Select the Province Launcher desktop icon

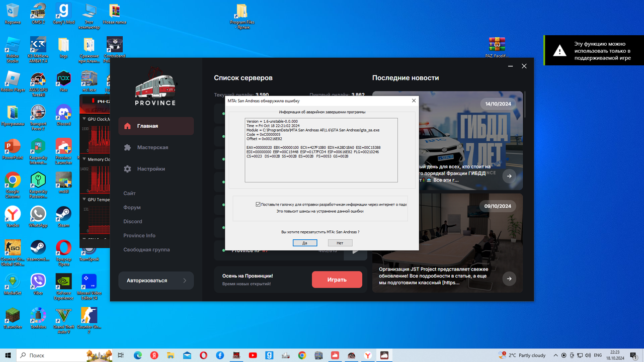click(63, 151)
